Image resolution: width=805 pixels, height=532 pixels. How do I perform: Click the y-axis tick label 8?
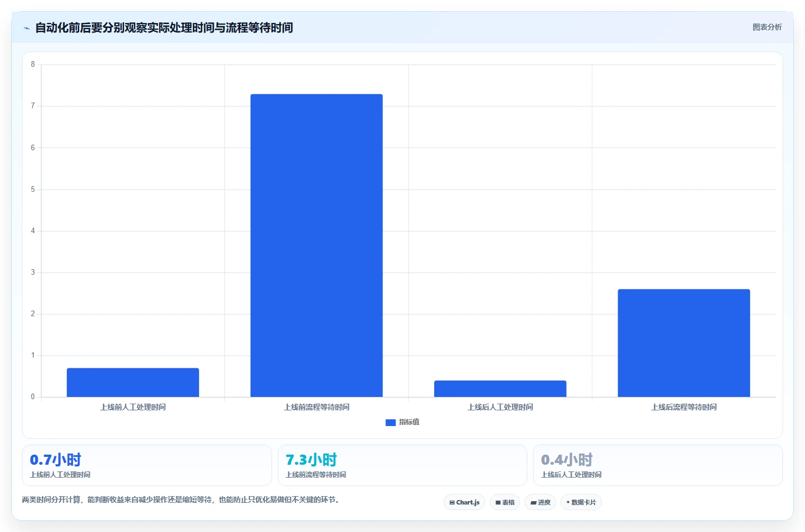(33, 64)
